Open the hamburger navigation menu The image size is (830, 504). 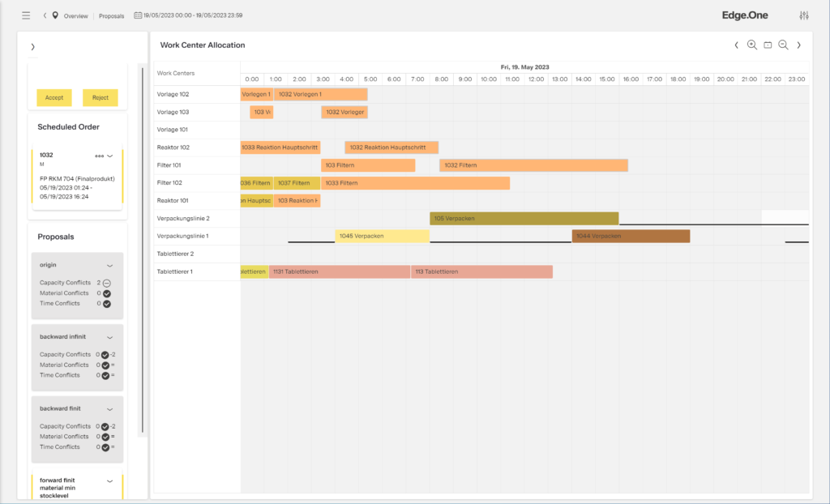point(25,15)
